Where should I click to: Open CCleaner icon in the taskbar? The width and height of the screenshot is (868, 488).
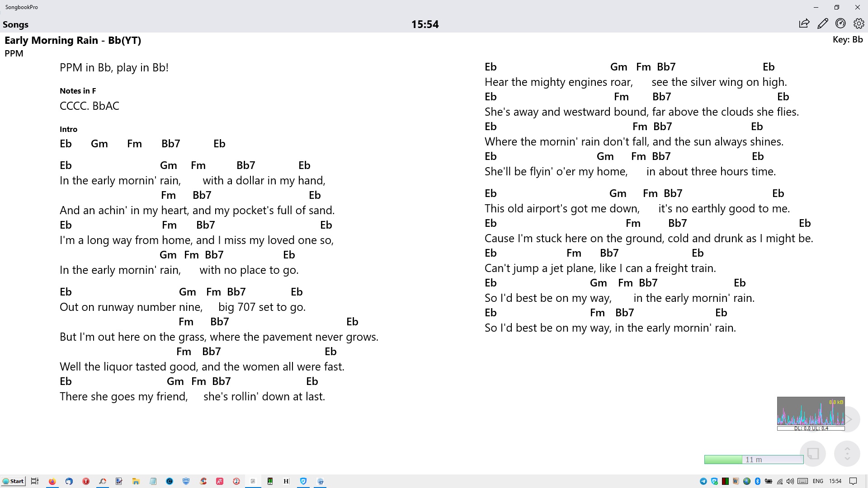point(203,481)
